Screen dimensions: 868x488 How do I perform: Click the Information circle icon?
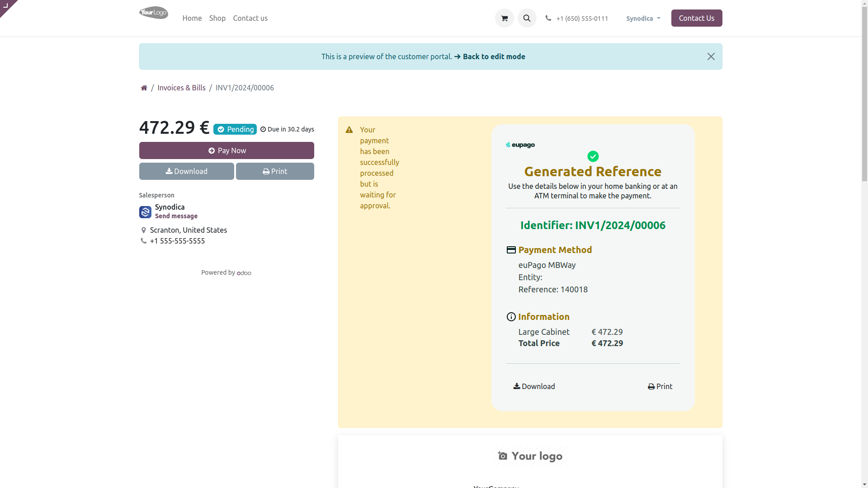[x=511, y=317]
